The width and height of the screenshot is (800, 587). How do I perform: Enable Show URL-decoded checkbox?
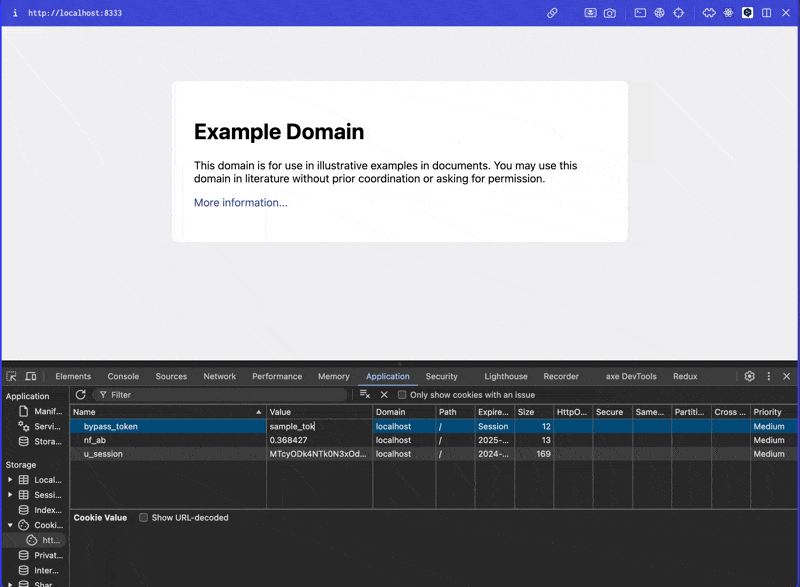[143, 518]
